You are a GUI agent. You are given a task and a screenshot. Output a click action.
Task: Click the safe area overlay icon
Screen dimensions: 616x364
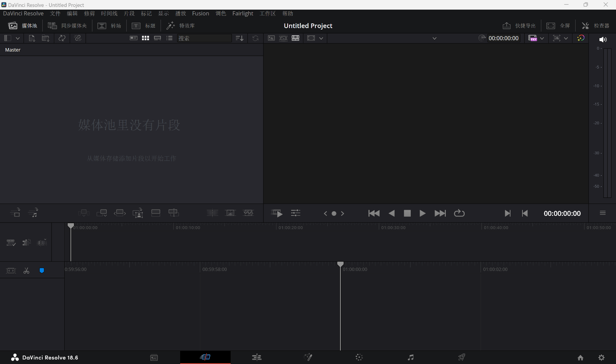tap(311, 38)
